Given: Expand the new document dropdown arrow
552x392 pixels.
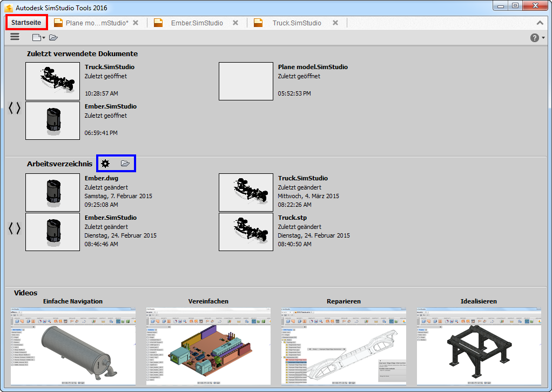Looking at the screenshot, I should pyautogui.click(x=44, y=38).
